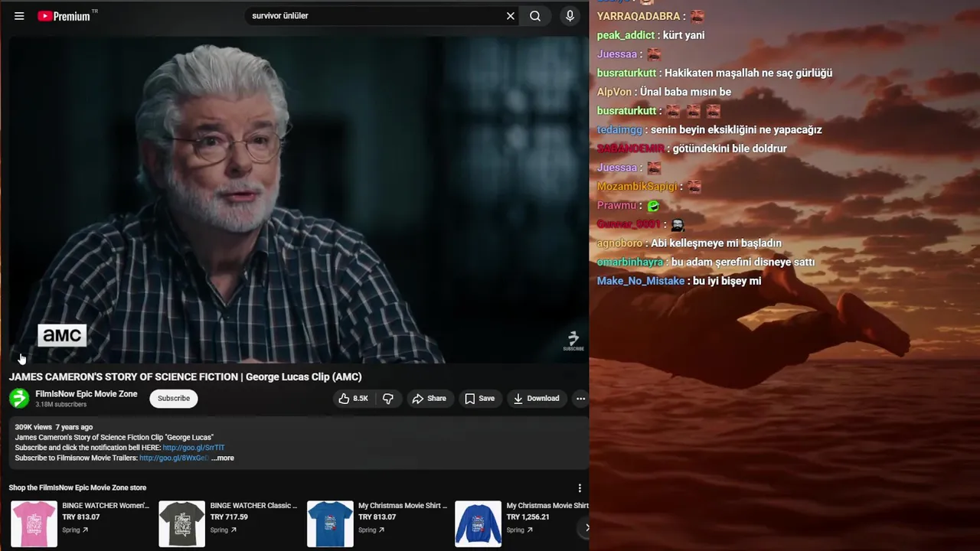
Task: Click chat username 'AlpVon'
Action: click(x=614, y=92)
